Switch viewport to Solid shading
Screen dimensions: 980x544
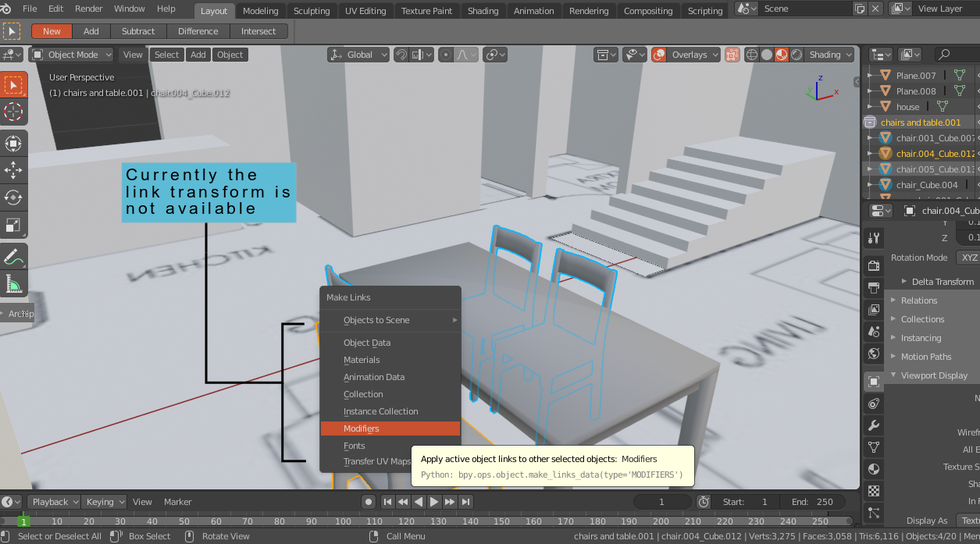coord(767,55)
